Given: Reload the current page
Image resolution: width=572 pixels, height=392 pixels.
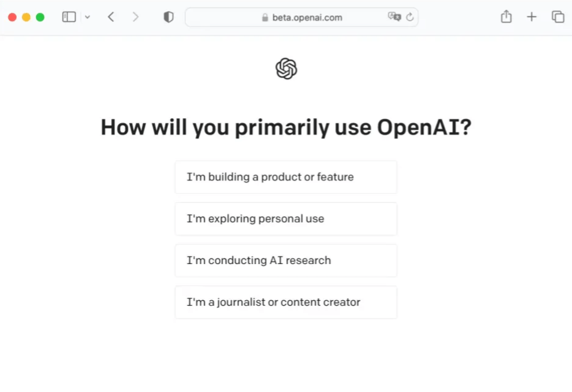Looking at the screenshot, I should (410, 17).
